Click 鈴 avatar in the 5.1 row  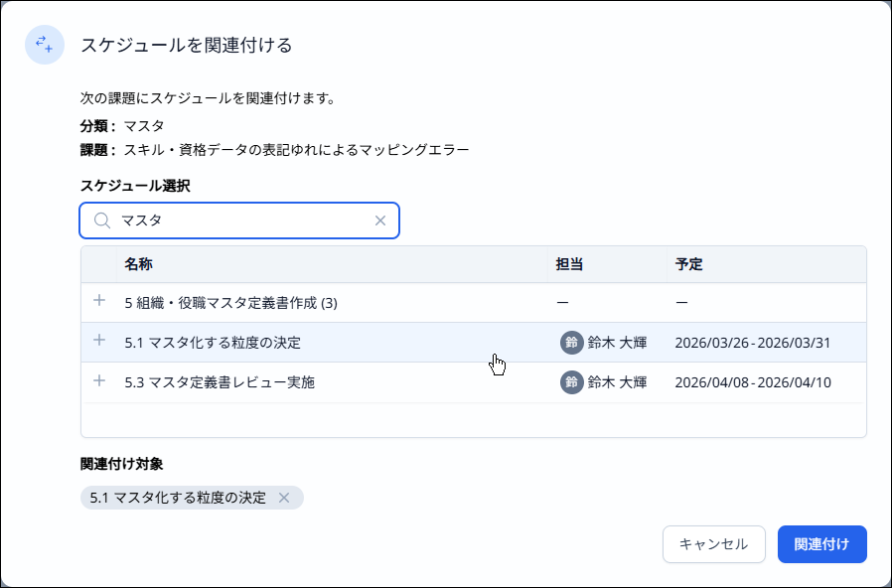pos(571,343)
